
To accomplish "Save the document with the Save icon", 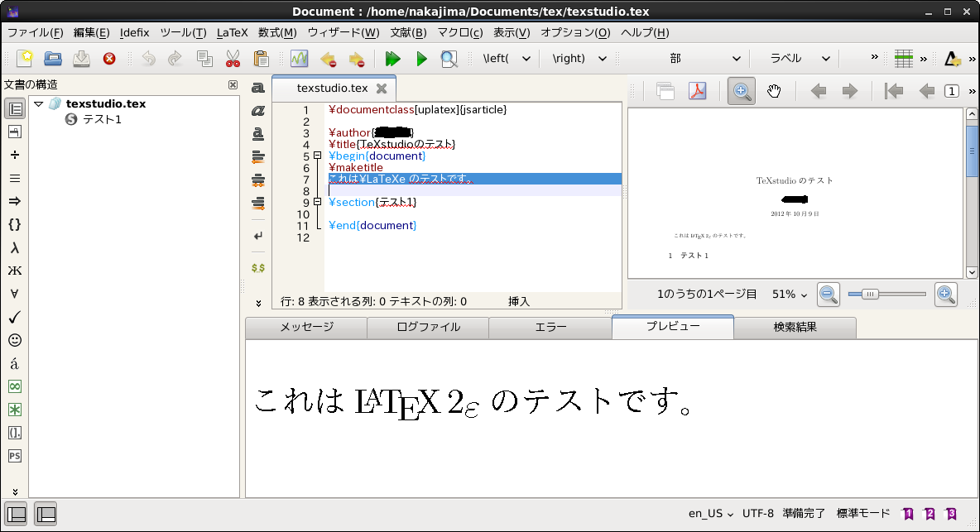I will [x=81, y=58].
